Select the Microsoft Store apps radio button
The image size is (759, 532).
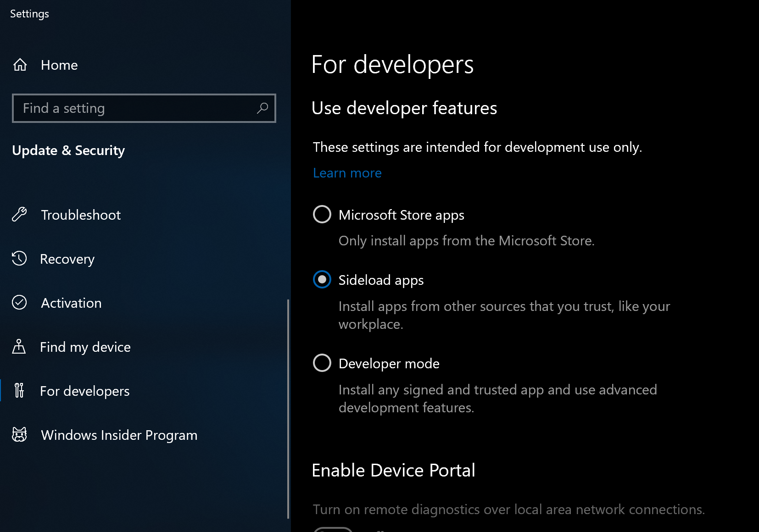tap(322, 214)
